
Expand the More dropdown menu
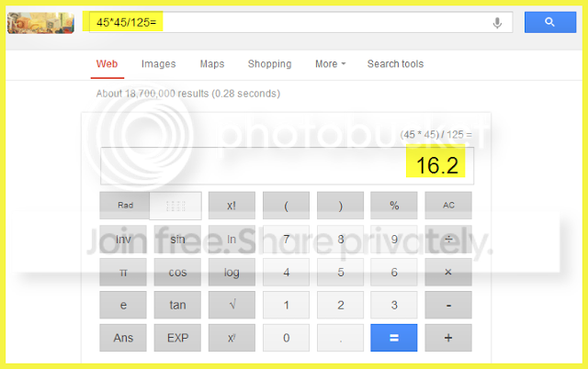[330, 64]
